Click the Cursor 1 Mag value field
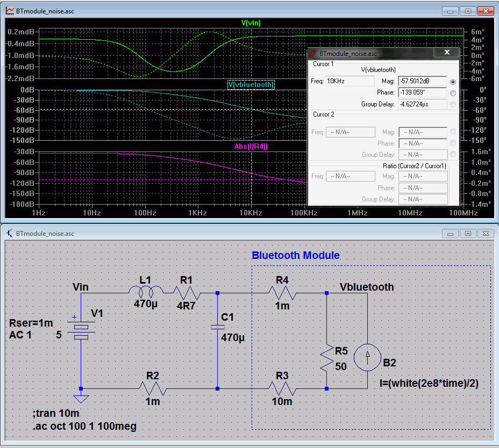The height and width of the screenshot is (448, 499). coord(422,81)
